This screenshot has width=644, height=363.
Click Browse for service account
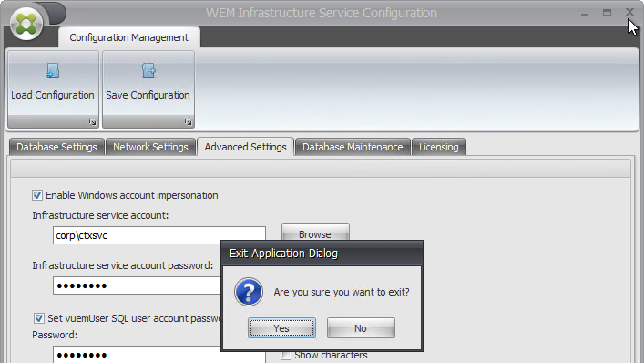[x=315, y=233]
